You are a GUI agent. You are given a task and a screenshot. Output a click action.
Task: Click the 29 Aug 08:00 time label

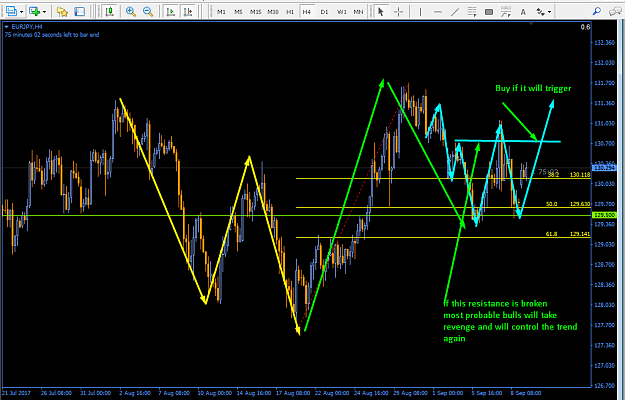point(411,393)
